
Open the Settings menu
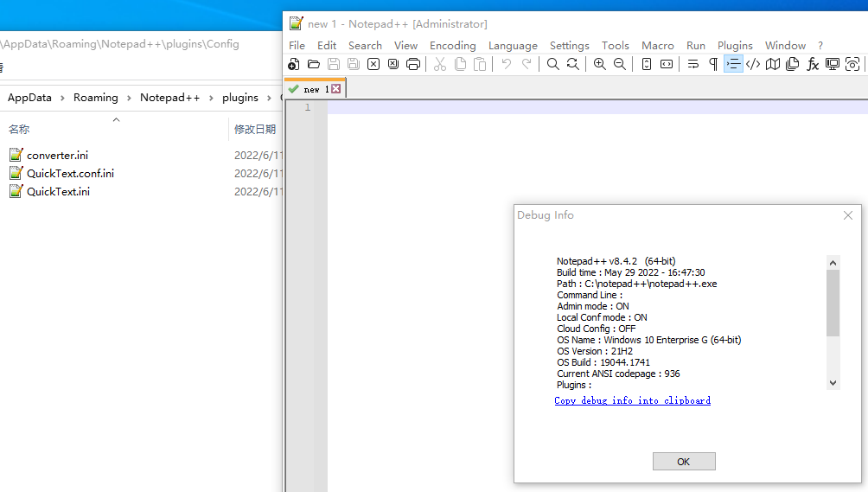click(x=569, y=45)
